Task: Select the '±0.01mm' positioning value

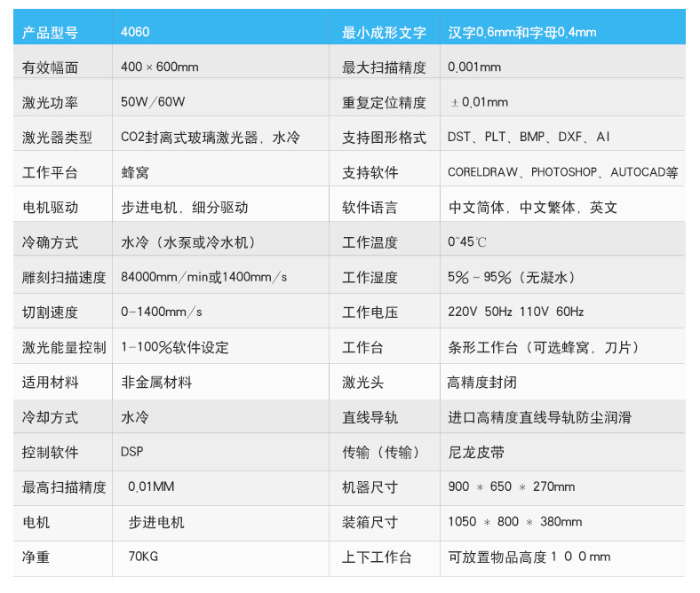Action: [480, 102]
